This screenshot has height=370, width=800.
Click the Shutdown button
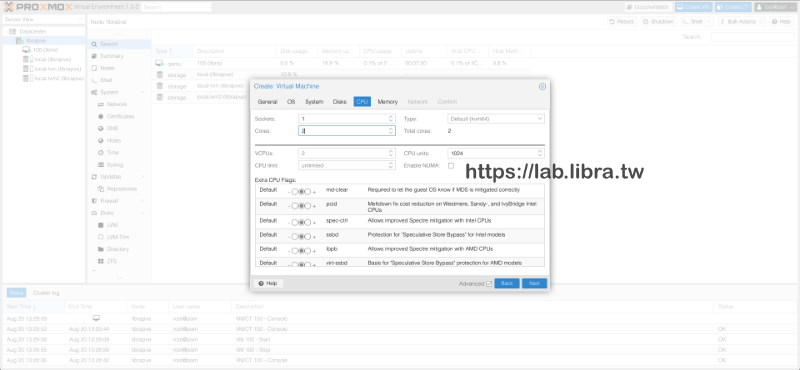pyautogui.click(x=659, y=22)
